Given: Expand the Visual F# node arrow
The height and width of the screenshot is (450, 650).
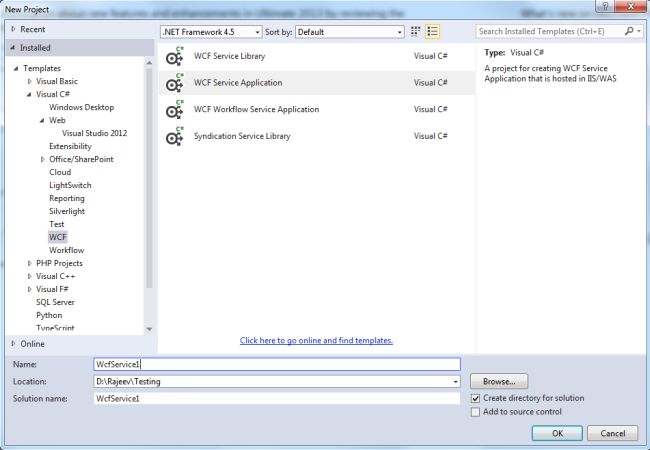Looking at the screenshot, I should coord(29,289).
